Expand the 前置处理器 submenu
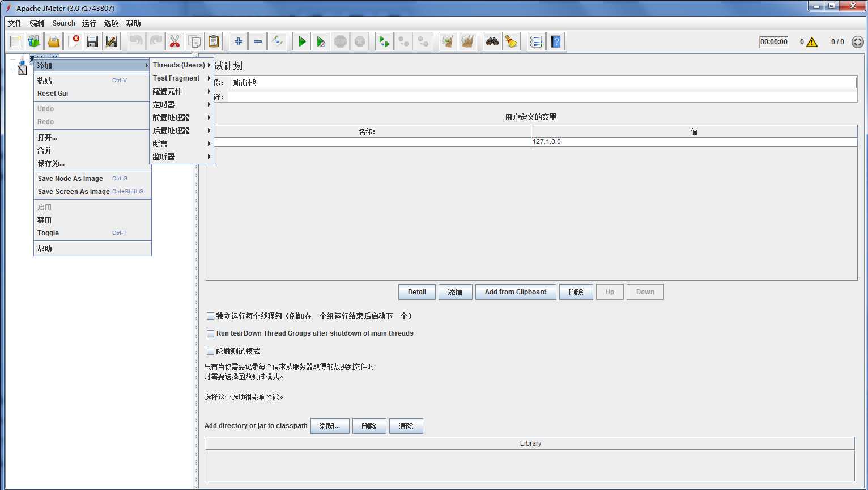The image size is (868, 490). (181, 117)
